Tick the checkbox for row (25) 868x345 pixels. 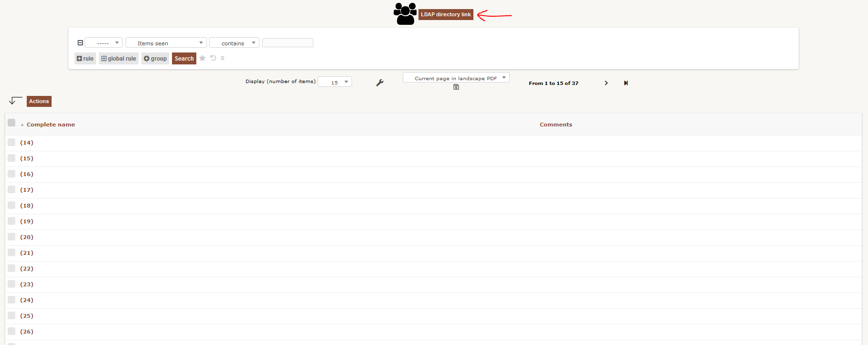pos(11,315)
